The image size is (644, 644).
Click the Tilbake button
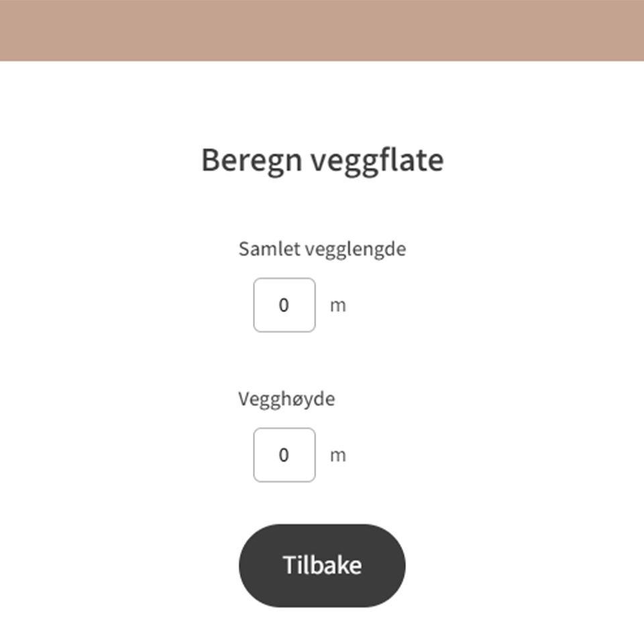coord(322,565)
